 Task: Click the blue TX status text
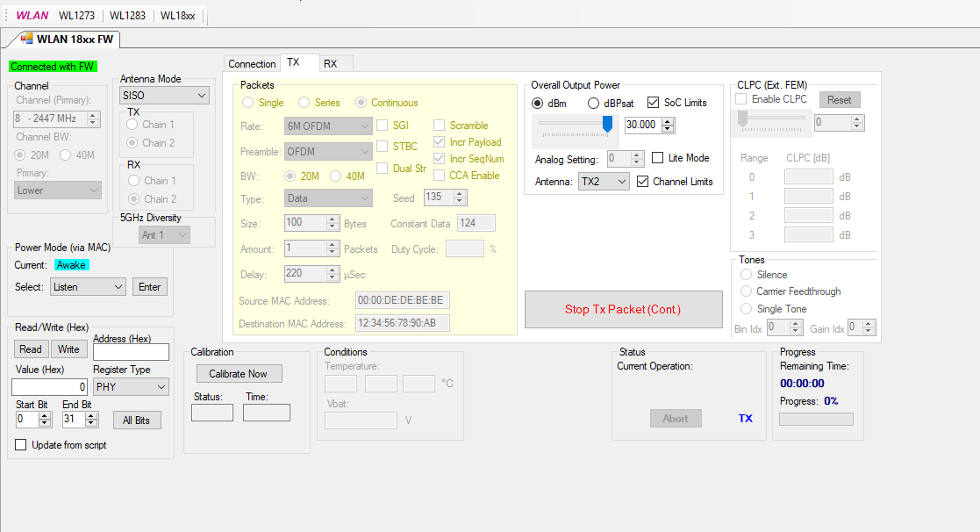(746, 418)
